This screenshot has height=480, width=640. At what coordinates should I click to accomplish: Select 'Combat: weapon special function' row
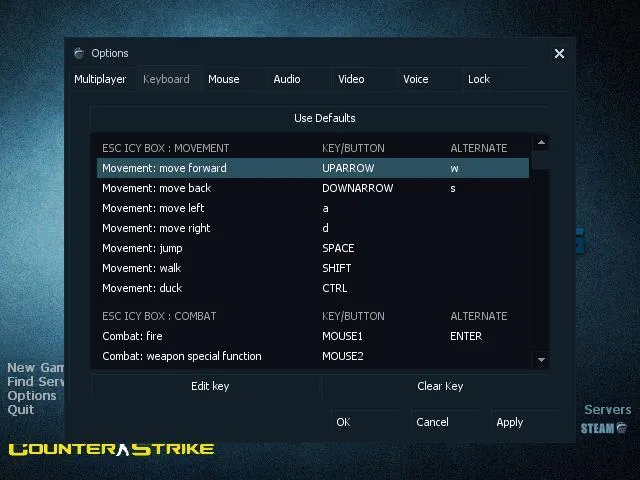coord(313,356)
